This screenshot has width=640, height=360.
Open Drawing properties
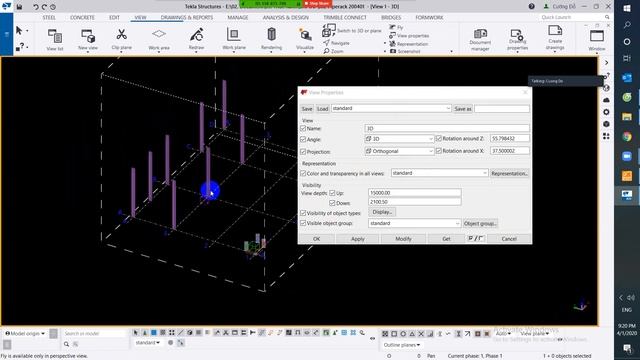point(517,39)
